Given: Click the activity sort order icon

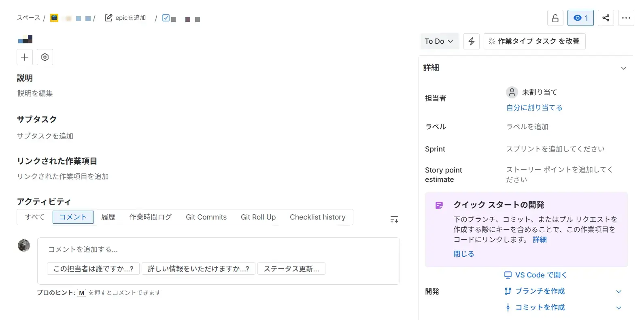Looking at the screenshot, I should point(394,219).
